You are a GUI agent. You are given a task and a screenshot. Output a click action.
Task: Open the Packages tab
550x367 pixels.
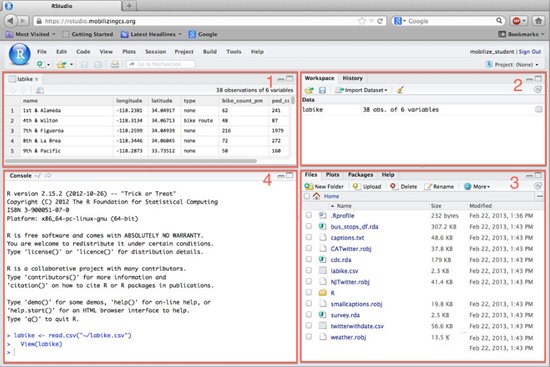pyautogui.click(x=360, y=174)
